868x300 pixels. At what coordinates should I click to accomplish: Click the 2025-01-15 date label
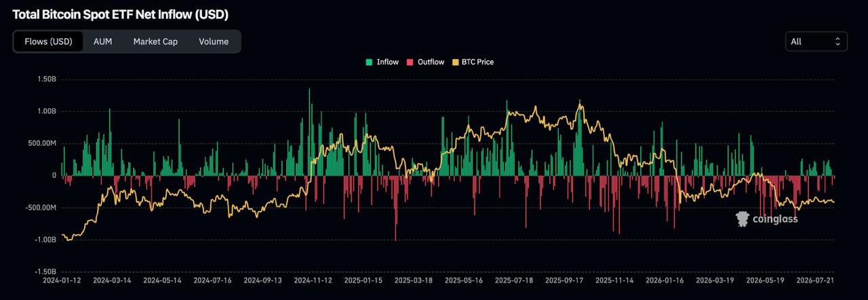point(363,280)
